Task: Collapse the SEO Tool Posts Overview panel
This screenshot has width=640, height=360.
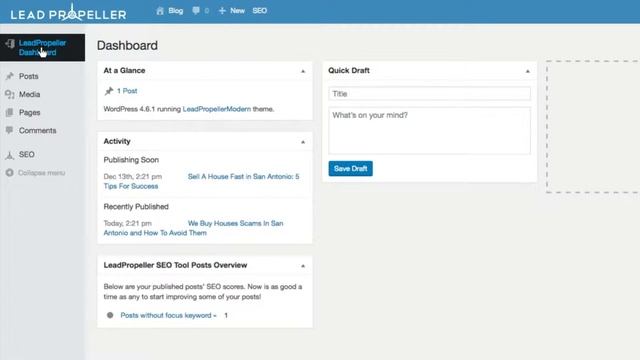Action: [303, 266]
